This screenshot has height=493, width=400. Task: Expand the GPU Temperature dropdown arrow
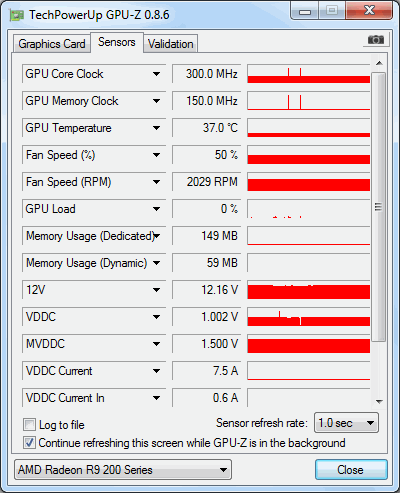click(156, 128)
